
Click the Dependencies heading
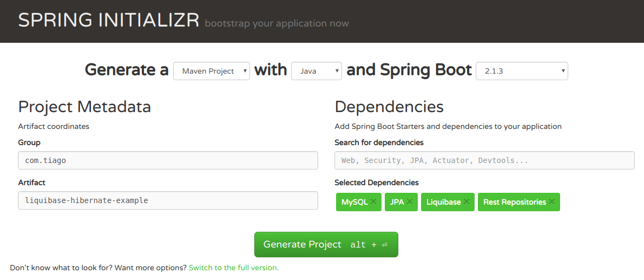(389, 107)
